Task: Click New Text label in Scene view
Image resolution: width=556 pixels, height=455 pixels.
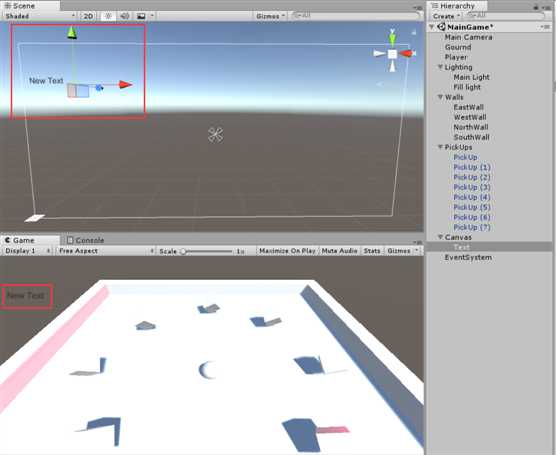Action: [46, 81]
